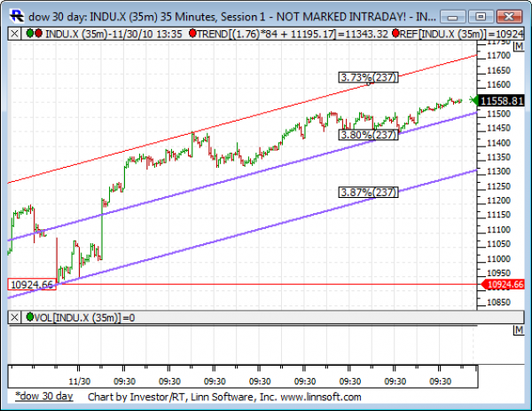The image size is (532, 411).
Task: Close the price pane with its X button
Action: coord(14,34)
